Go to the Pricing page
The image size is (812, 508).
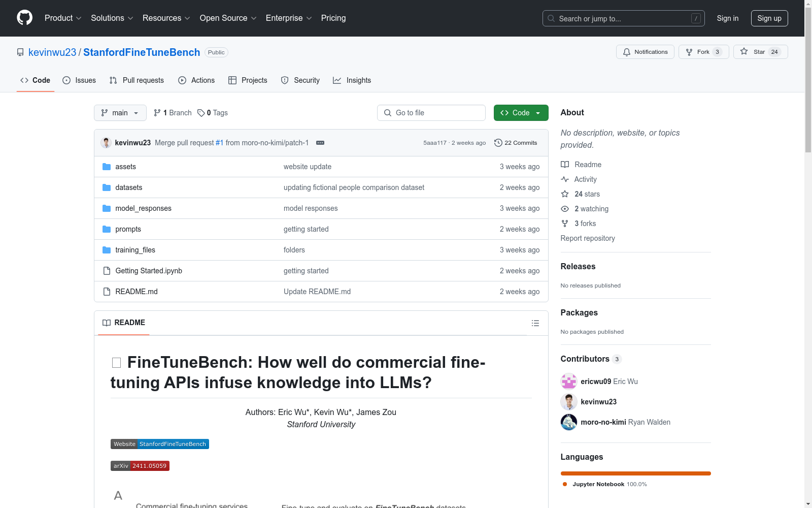point(333,18)
